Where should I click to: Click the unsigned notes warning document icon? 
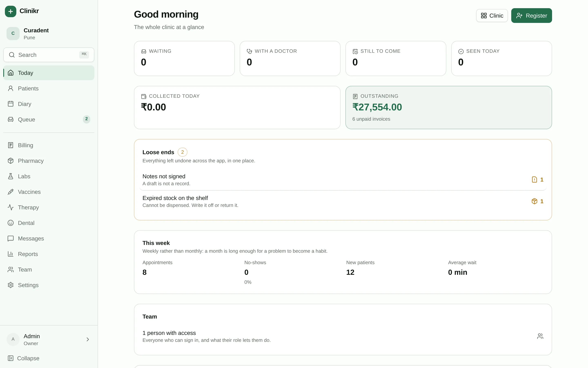(x=534, y=180)
